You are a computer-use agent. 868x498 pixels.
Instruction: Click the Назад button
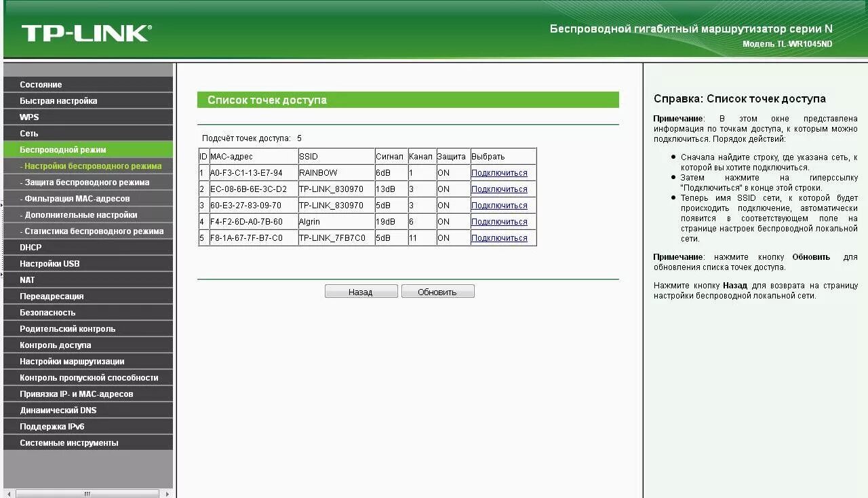point(361,292)
